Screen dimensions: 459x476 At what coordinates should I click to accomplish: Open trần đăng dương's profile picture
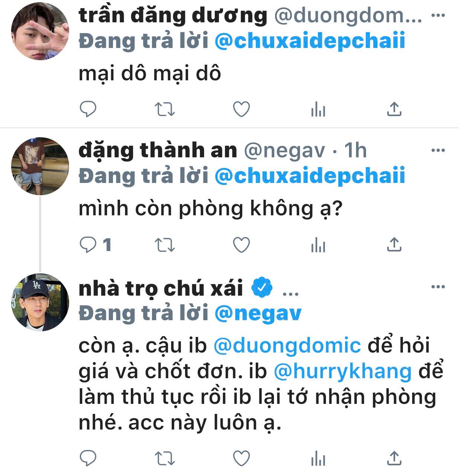pos(40,31)
